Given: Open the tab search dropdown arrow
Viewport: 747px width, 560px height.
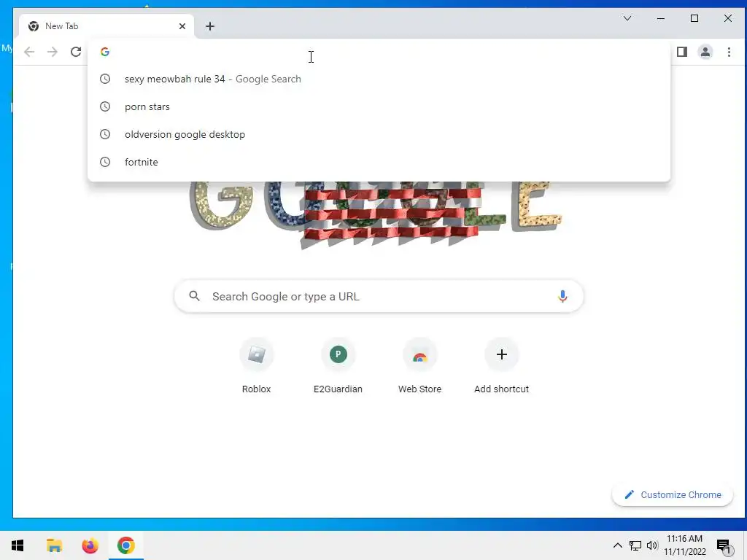Looking at the screenshot, I should (627, 18).
